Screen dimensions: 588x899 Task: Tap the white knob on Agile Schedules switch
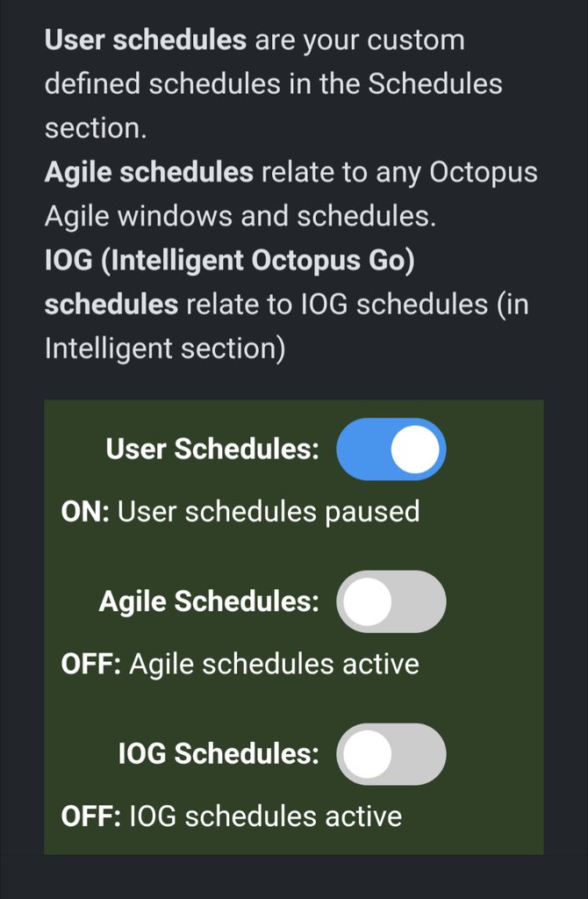point(367,602)
